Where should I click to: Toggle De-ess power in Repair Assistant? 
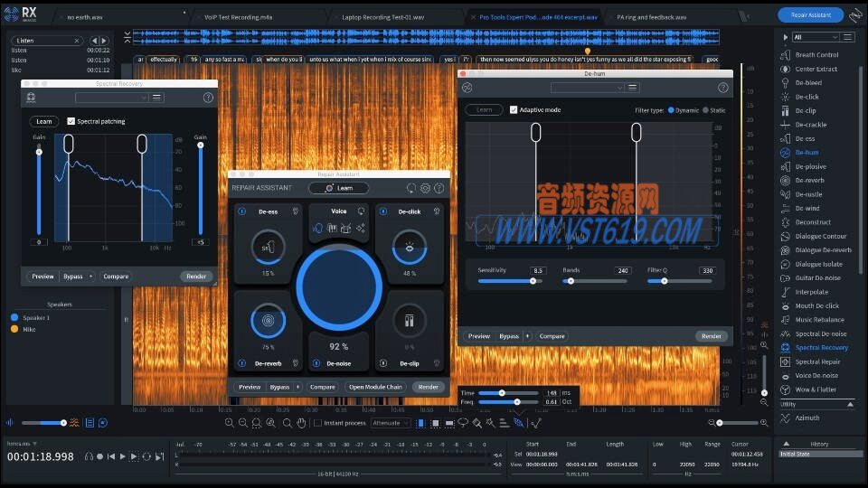(x=242, y=211)
